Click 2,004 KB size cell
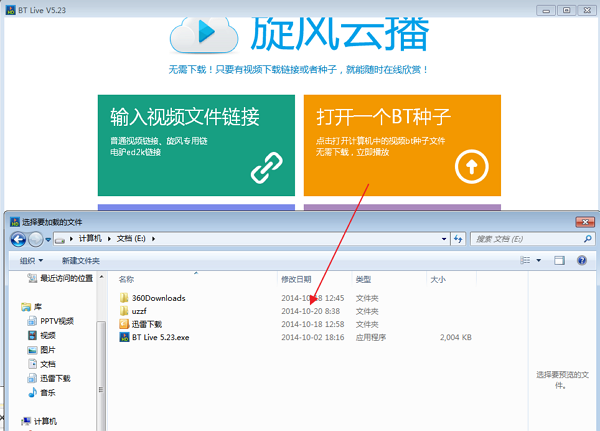The image size is (600, 431). point(455,337)
